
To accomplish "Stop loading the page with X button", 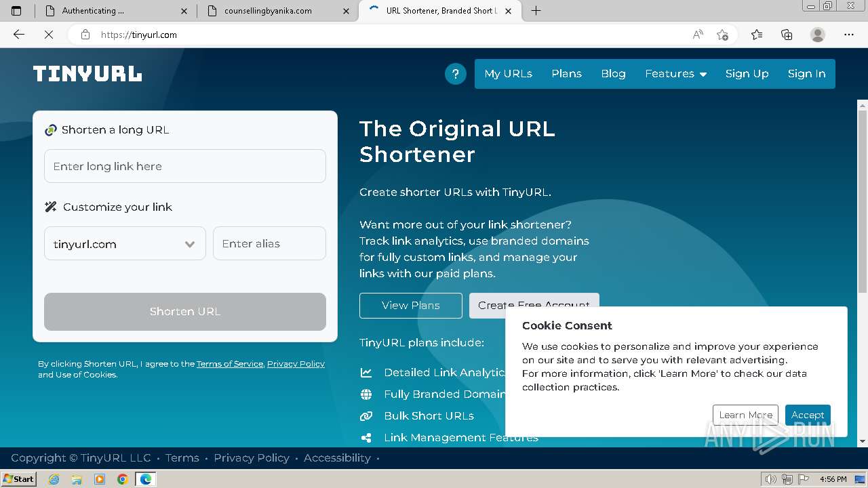I will (x=49, y=35).
